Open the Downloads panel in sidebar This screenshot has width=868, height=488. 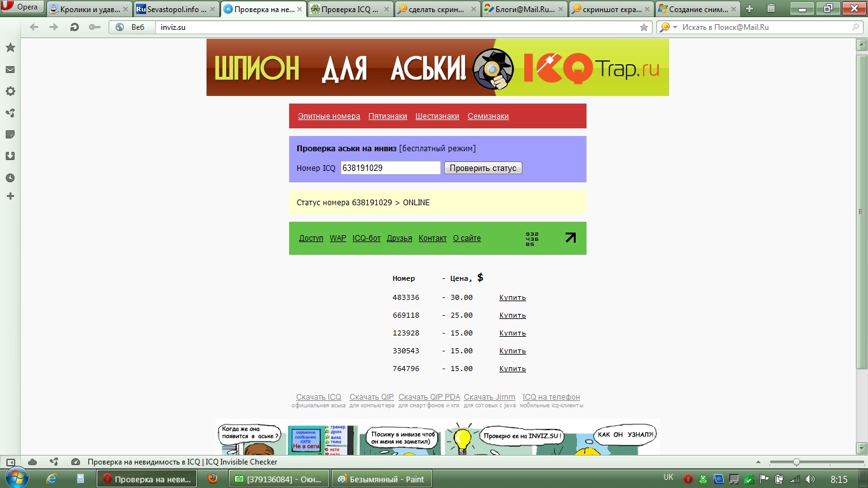coord(10,156)
